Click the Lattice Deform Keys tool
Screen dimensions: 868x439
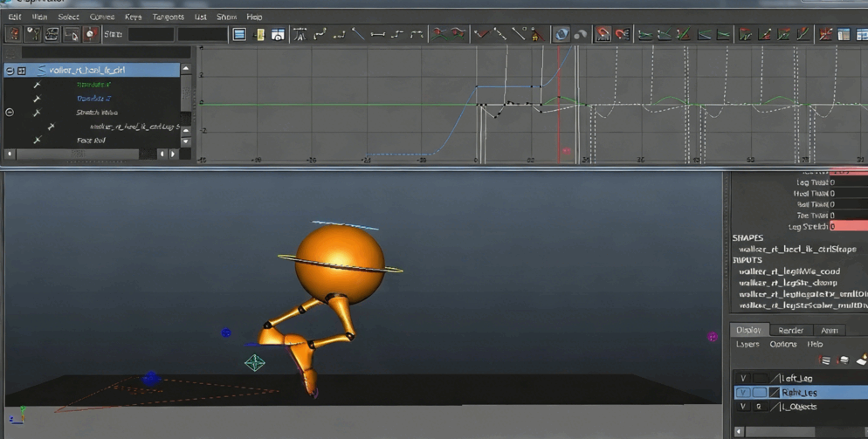pyautogui.click(x=52, y=34)
